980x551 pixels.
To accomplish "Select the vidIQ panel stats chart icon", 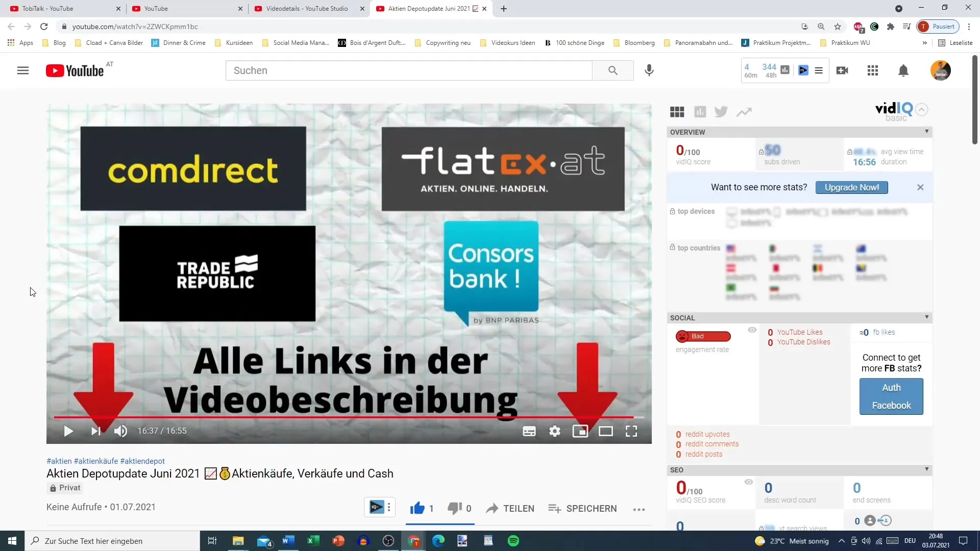I will coord(700,112).
